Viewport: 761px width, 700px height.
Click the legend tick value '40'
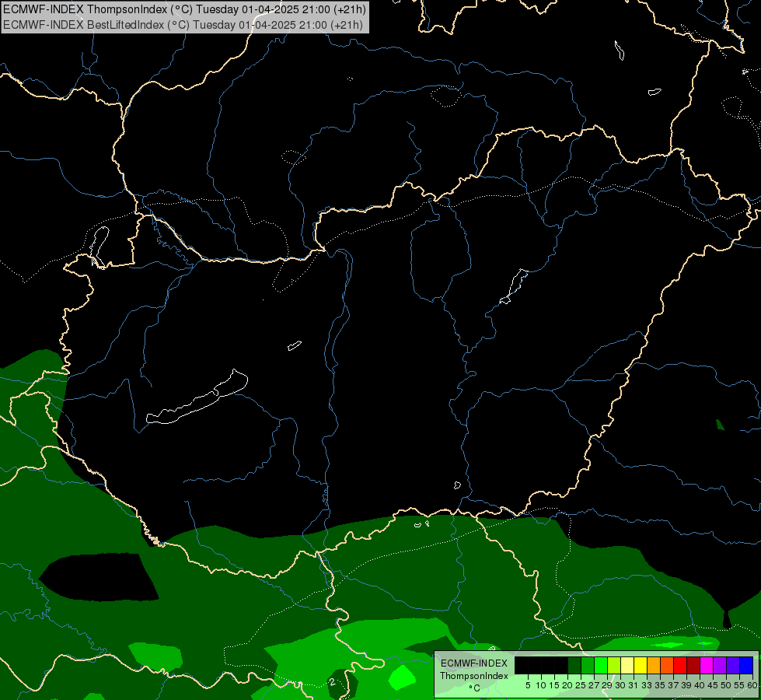coord(700,685)
